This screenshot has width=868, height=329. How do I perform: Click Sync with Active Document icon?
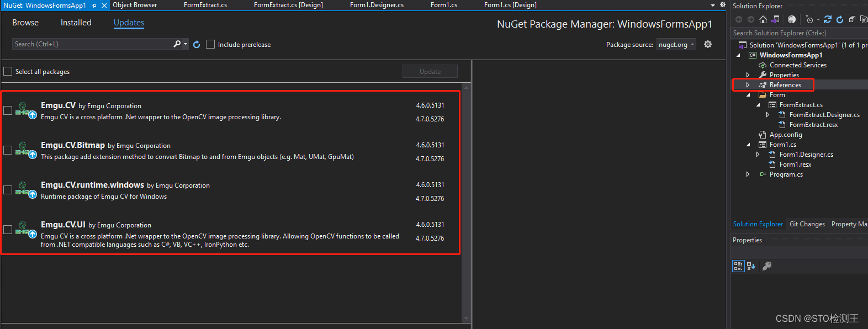828,19
